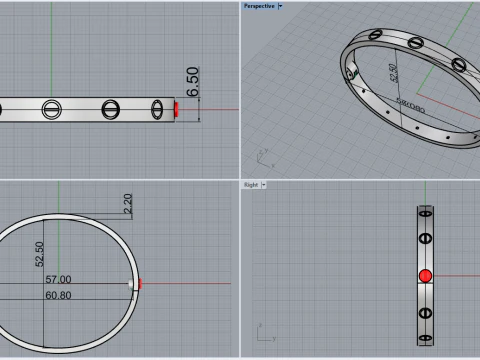Screen dimensions: 480x360
Task: Select the 6.50 dimension text
Action: [193, 82]
